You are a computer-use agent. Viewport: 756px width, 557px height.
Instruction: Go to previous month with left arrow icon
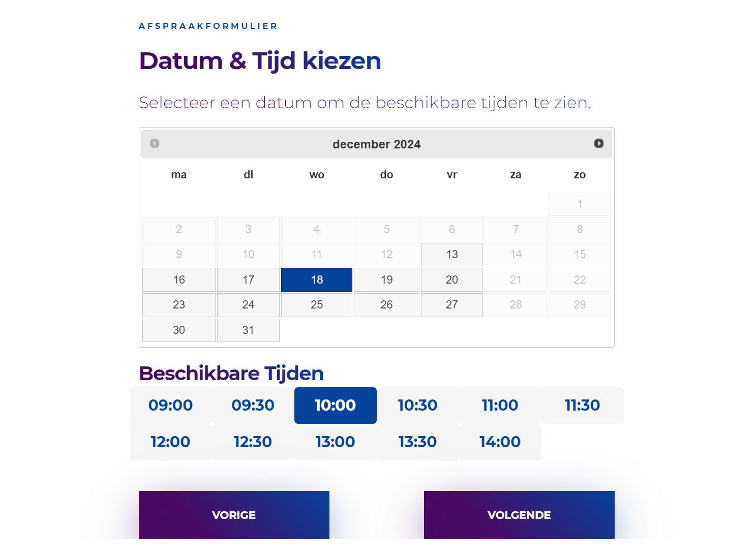(x=155, y=144)
